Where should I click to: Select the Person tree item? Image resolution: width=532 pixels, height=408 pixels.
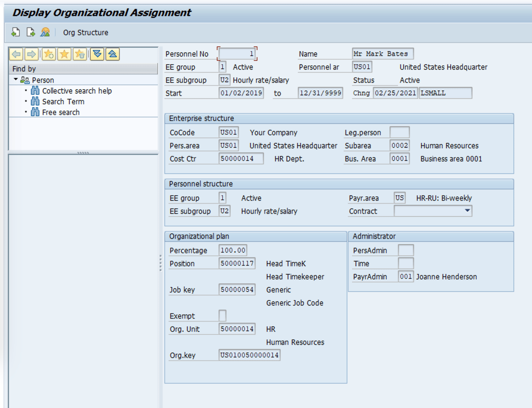click(43, 80)
